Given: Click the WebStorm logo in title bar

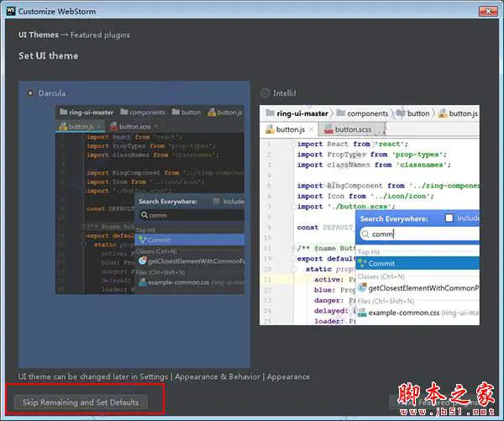Looking at the screenshot, I should [x=9, y=10].
